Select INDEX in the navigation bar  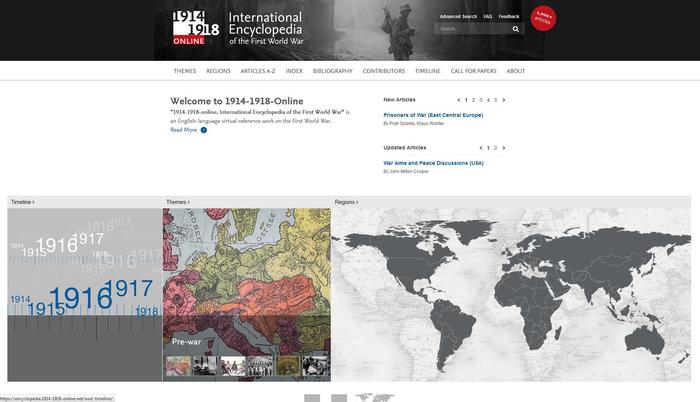[294, 71]
